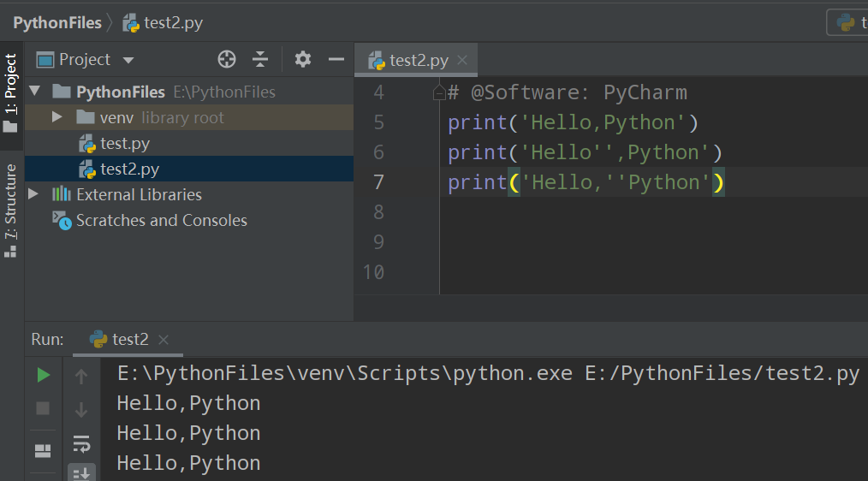Open Project panel settings gear
The image size is (868, 481).
click(x=302, y=59)
